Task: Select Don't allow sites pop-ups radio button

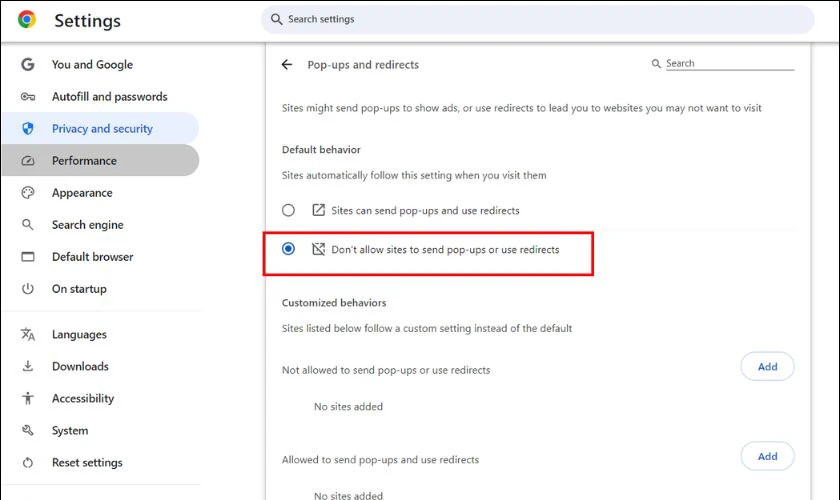Action: (x=288, y=249)
